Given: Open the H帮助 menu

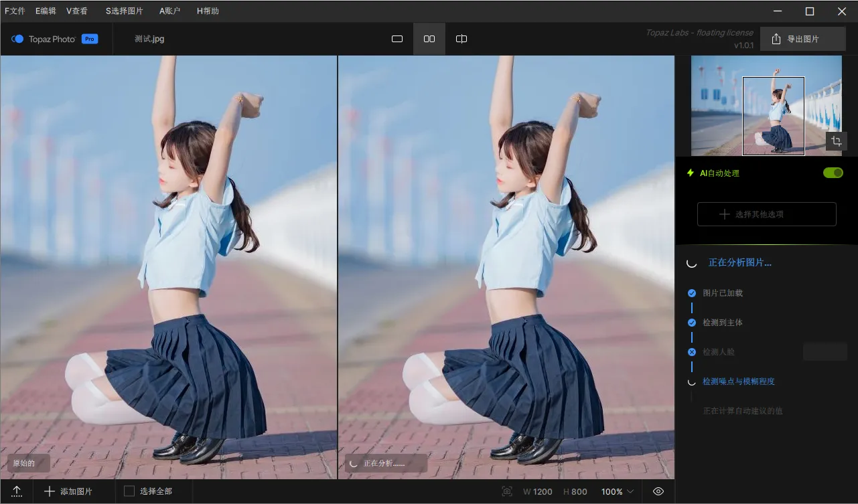Looking at the screenshot, I should click(x=208, y=11).
